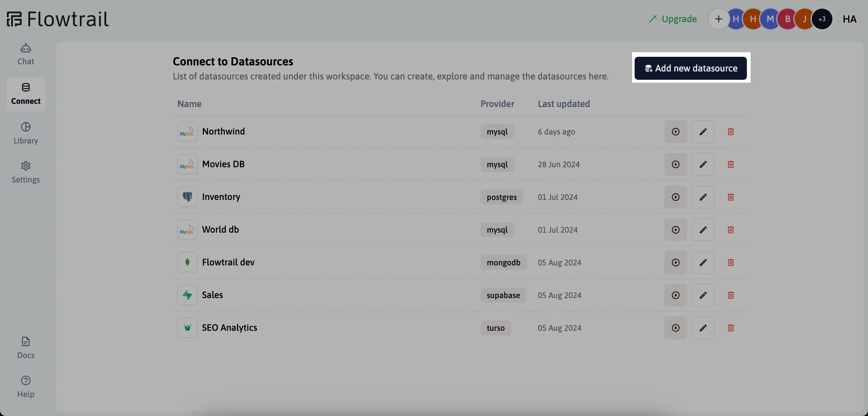
Task: Open Help from the sidebar
Action: click(x=26, y=387)
